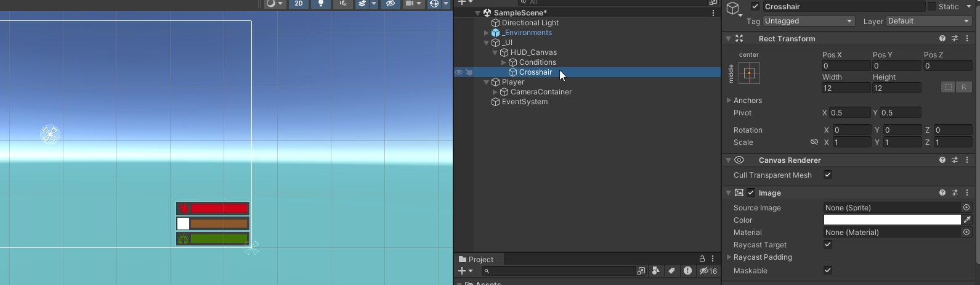Expand the CameraContainer object
This screenshot has height=285, width=980.
tap(495, 92)
